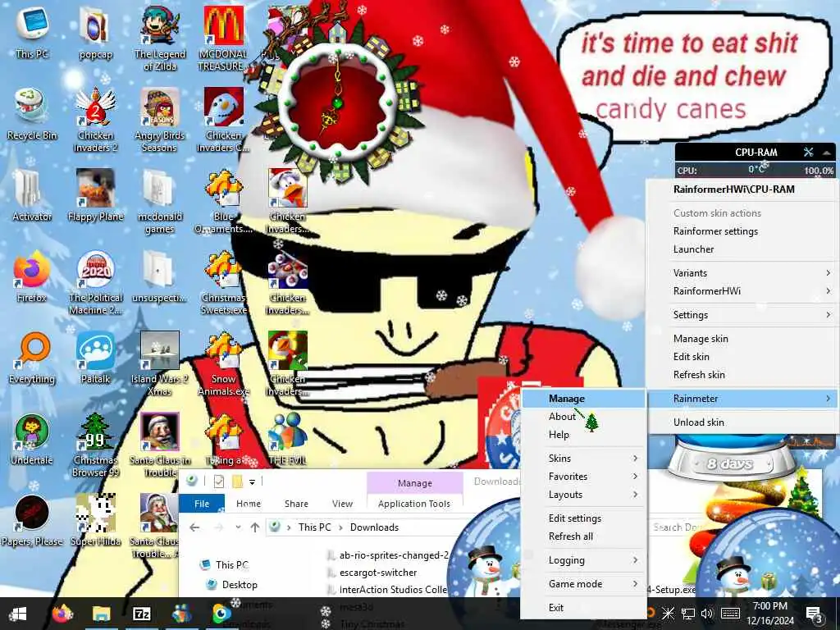Launch Firefox from the desktop
The width and height of the screenshot is (840, 630).
pos(32,276)
